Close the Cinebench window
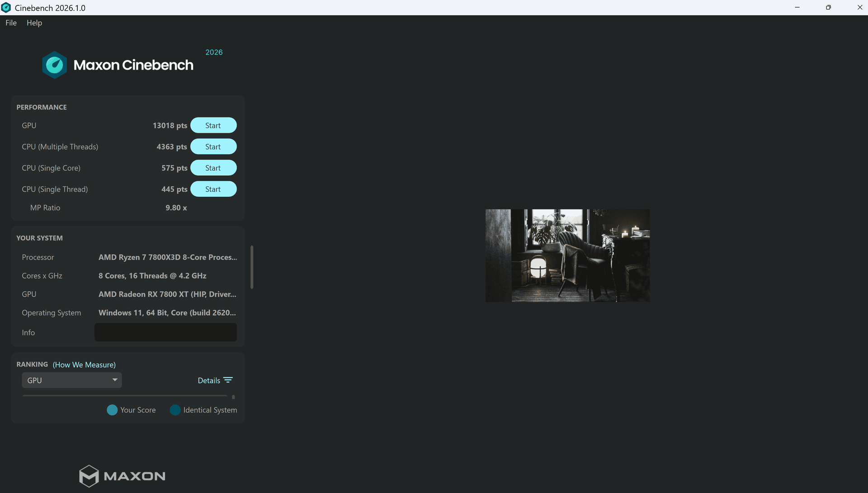The height and width of the screenshot is (493, 868). click(x=859, y=7)
